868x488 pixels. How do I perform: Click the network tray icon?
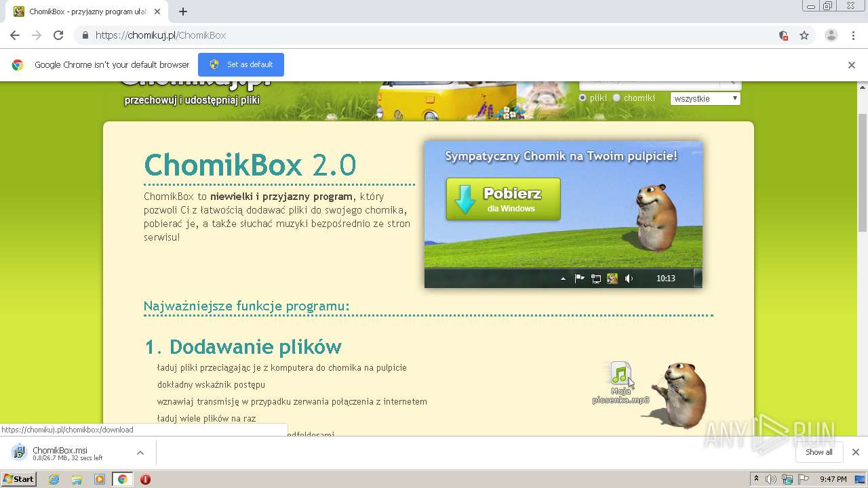pos(787,479)
